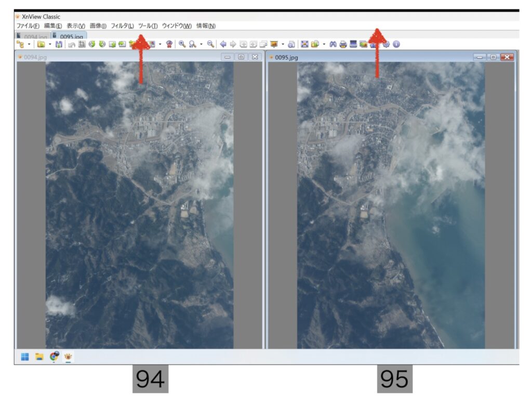Click the Zoom in magnifier icon
This screenshot has width=532, height=403.
pos(182,45)
